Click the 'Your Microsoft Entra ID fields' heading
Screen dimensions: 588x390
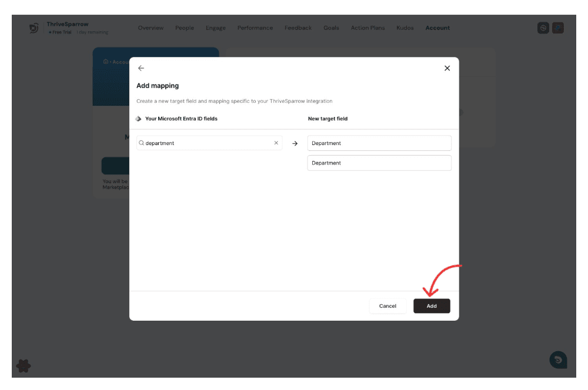click(181, 119)
